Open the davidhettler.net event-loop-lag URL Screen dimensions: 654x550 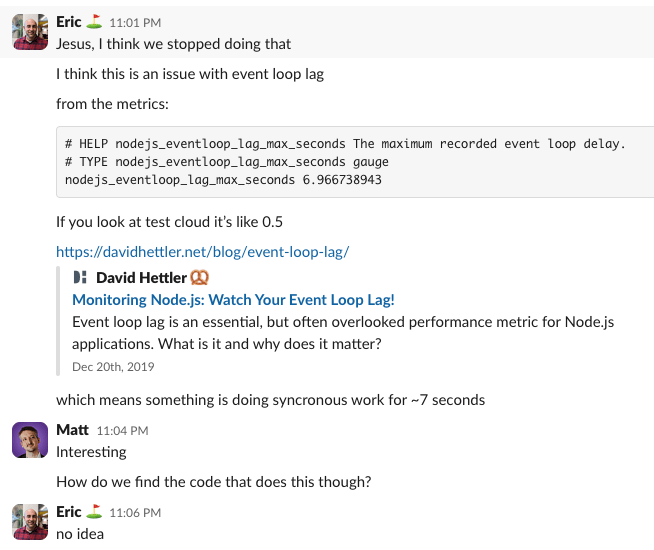(x=202, y=252)
